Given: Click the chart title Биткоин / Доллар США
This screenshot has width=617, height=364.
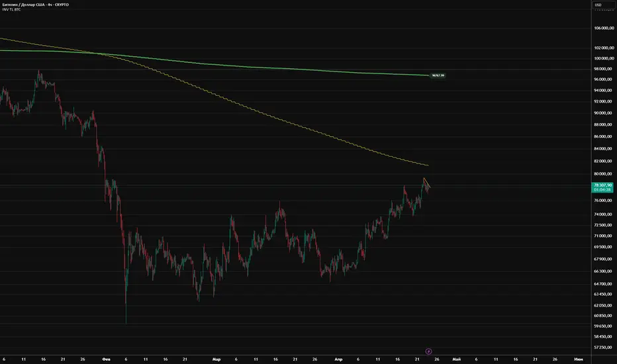Looking at the screenshot, I should click(23, 5).
